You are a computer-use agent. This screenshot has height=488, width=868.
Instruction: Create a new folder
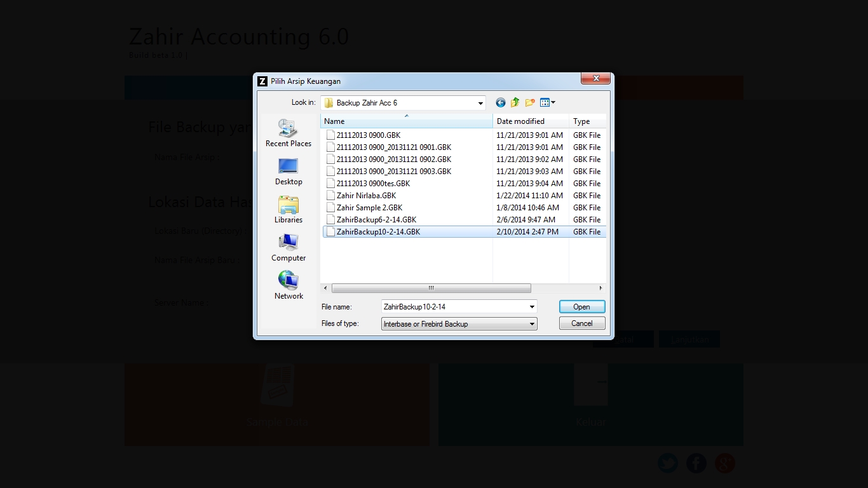pyautogui.click(x=530, y=102)
